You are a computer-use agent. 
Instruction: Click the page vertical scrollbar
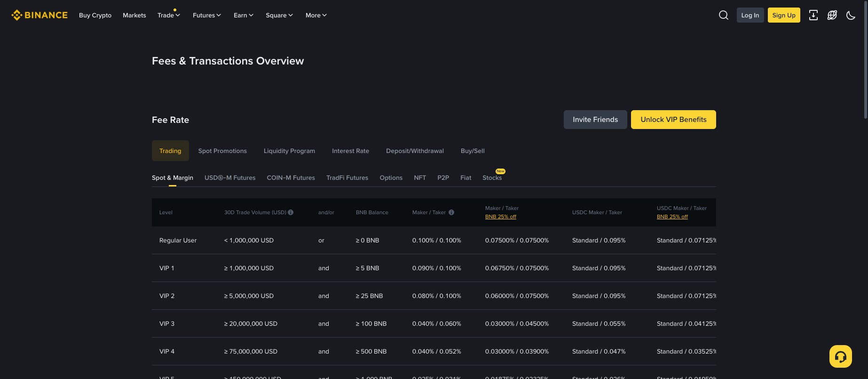coord(865,60)
